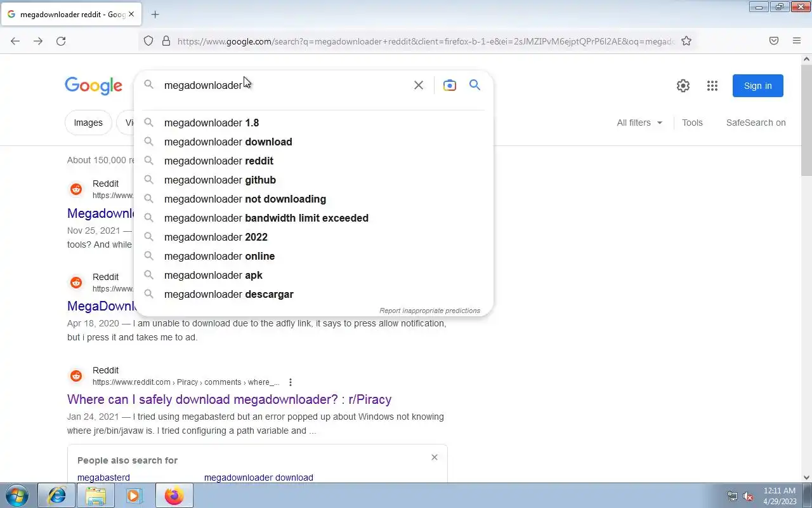The width and height of the screenshot is (812, 508).
Task: Launch Internet Explorer from the taskbar
Action: [57, 495]
